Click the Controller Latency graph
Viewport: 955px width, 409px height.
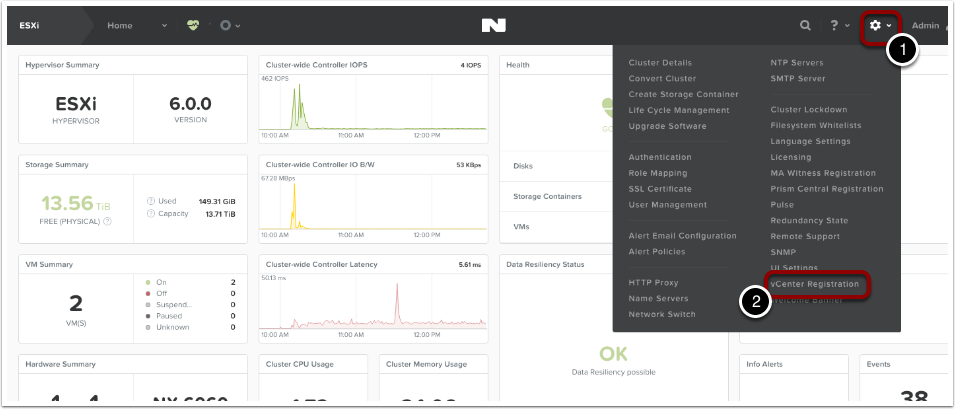point(372,306)
